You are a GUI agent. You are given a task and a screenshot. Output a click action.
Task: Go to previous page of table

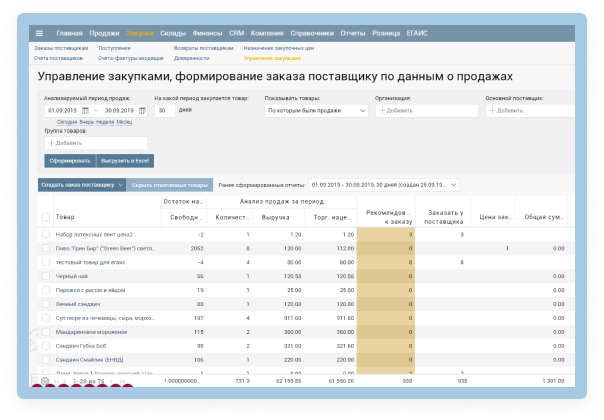tap(64, 381)
